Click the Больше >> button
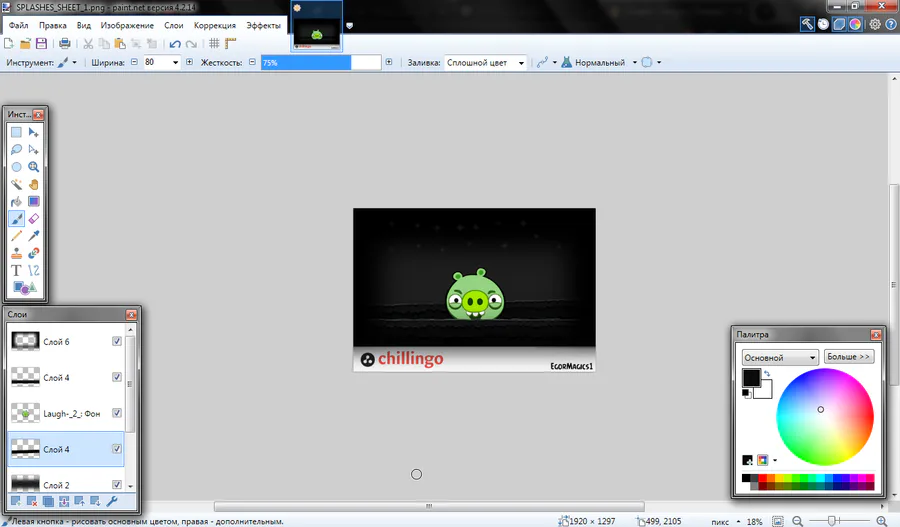900x527 pixels. tap(849, 356)
